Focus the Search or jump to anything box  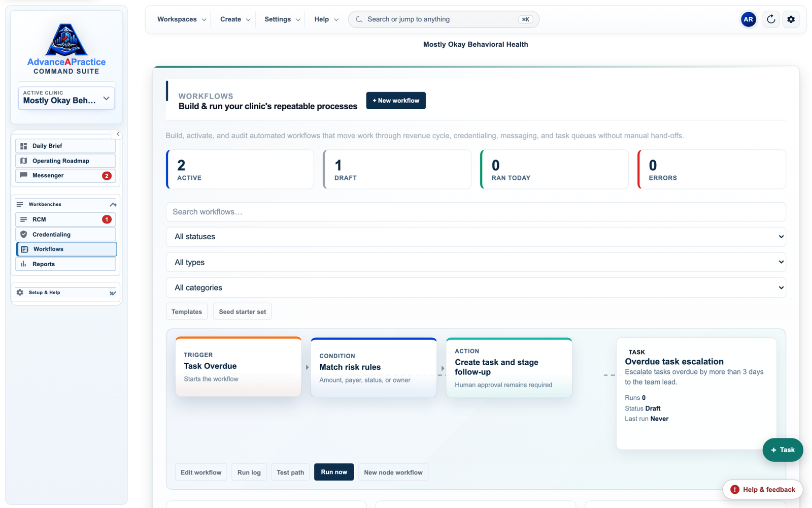coord(444,19)
